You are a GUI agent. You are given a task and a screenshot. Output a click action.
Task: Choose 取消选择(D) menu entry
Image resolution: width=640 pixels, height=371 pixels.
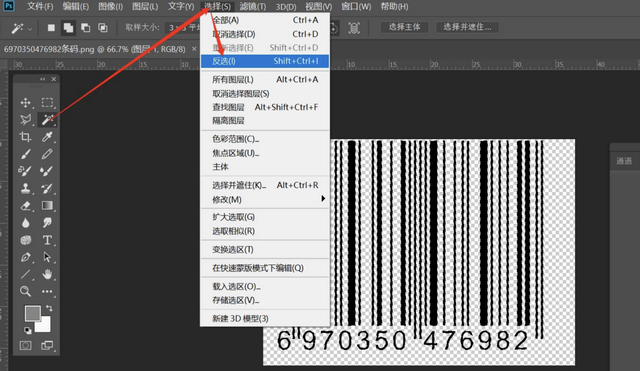265,34
